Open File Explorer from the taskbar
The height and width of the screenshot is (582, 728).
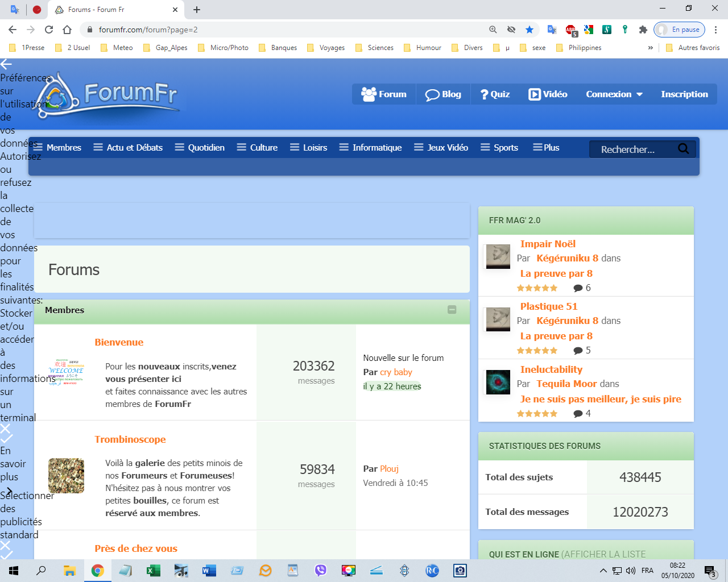tap(69, 571)
